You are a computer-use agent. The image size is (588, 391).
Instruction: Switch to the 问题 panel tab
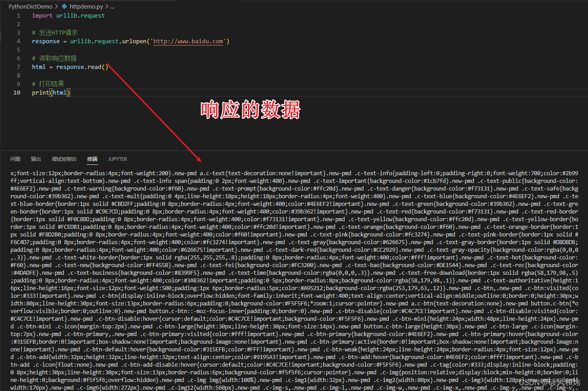click(15, 159)
